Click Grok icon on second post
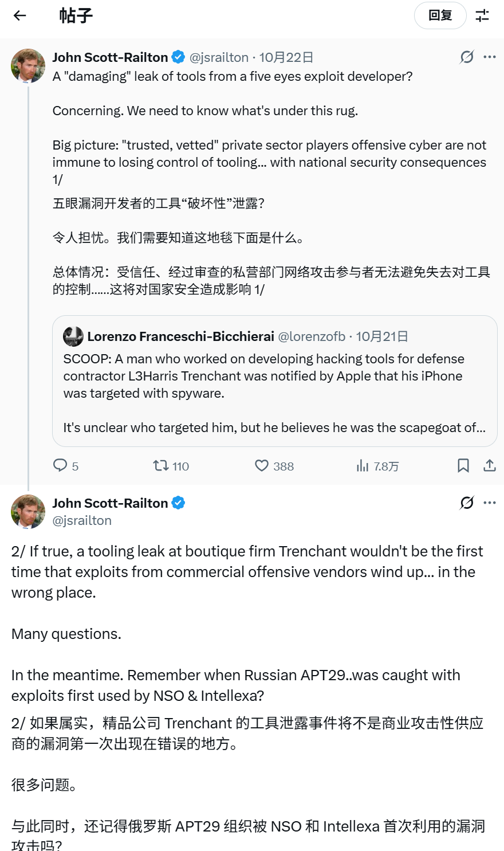This screenshot has width=504, height=851. click(x=467, y=503)
